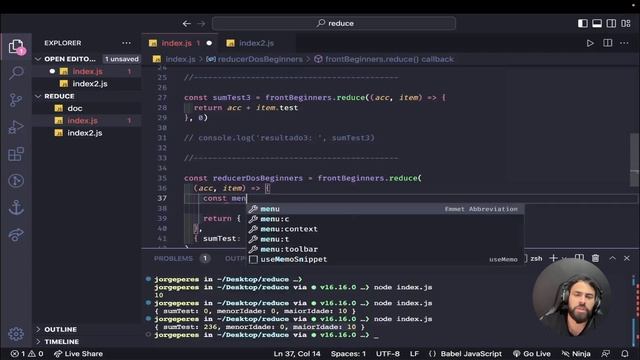The image size is (640, 360).
Task: Choose the menu:context suggestion
Action: (384, 229)
